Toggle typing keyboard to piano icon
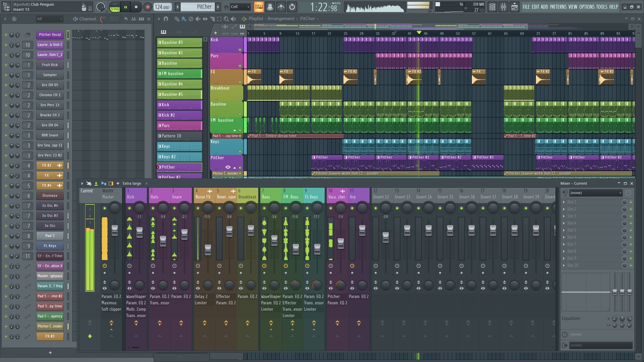644x362 pixels. click(x=259, y=7)
